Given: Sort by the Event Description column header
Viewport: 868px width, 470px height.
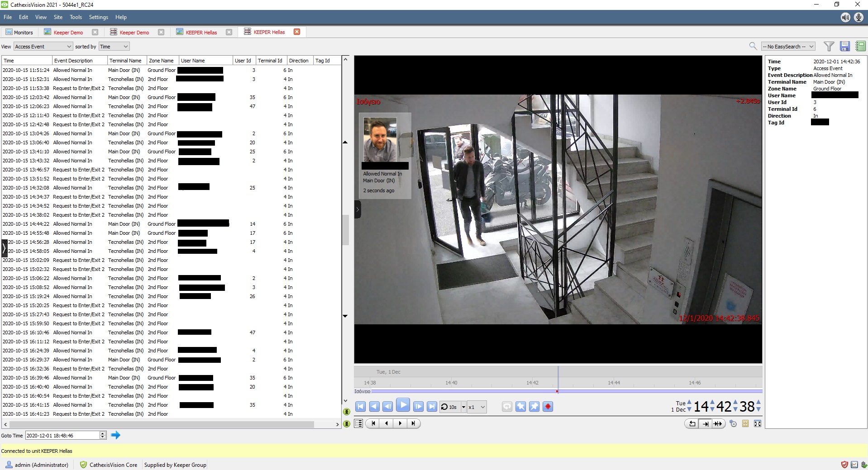Looking at the screenshot, I should [79, 61].
